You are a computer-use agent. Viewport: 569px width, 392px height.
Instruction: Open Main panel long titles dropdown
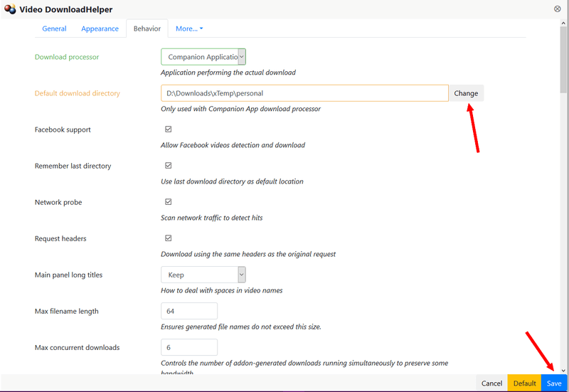pos(203,275)
